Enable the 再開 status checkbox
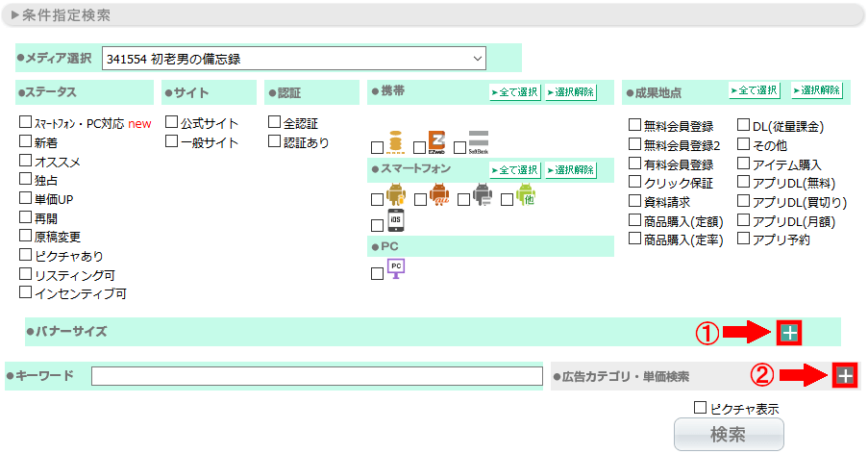Viewport: 868px width, 454px height. pyautogui.click(x=25, y=217)
